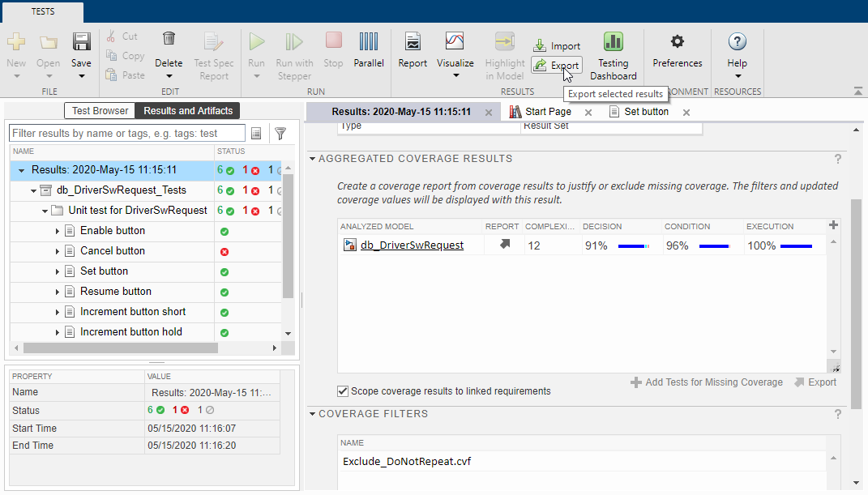The width and height of the screenshot is (868, 495).
Task: Switch to the Test Browser tab
Action: [x=100, y=111]
